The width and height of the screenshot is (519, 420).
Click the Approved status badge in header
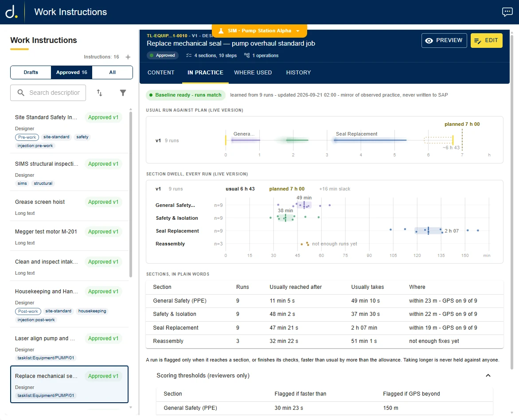pos(162,55)
